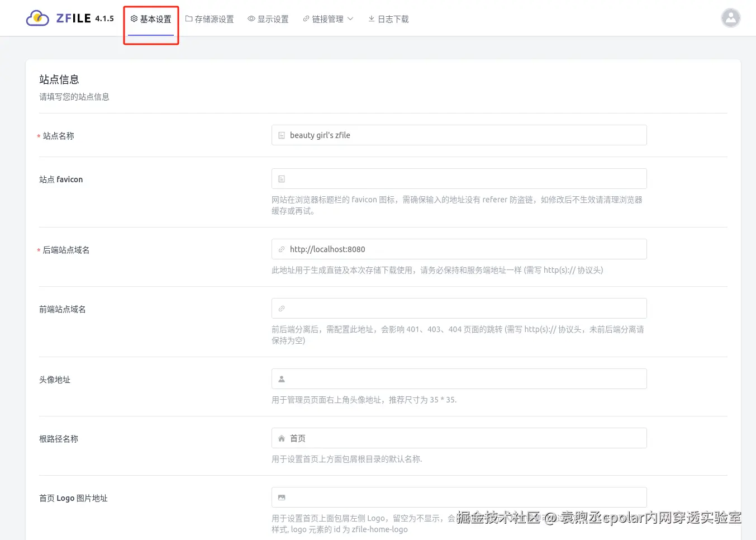
Task: Expand the 链接管理 dropdown menu
Action: click(328, 19)
